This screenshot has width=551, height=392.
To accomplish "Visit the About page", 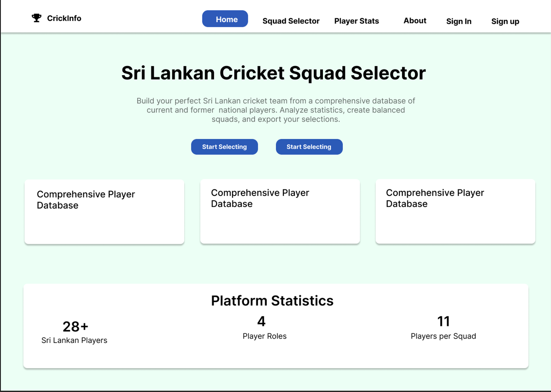I will [x=415, y=20].
